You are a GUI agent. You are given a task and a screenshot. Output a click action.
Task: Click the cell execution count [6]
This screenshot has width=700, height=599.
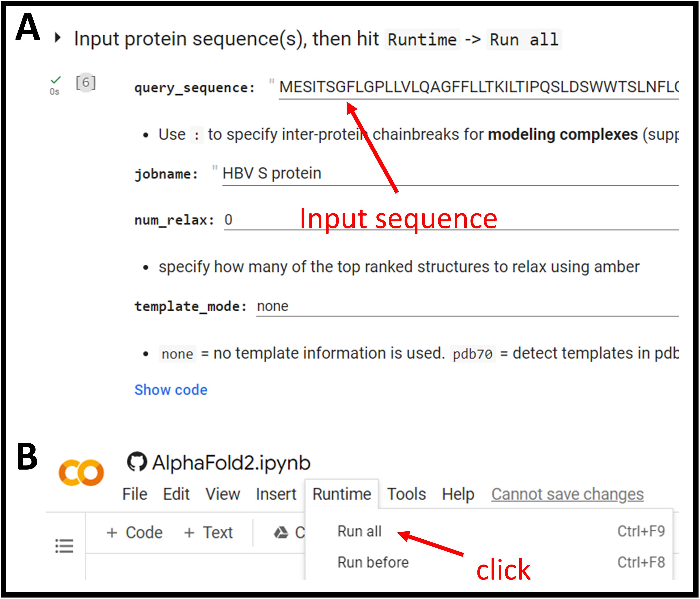click(86, 82)
